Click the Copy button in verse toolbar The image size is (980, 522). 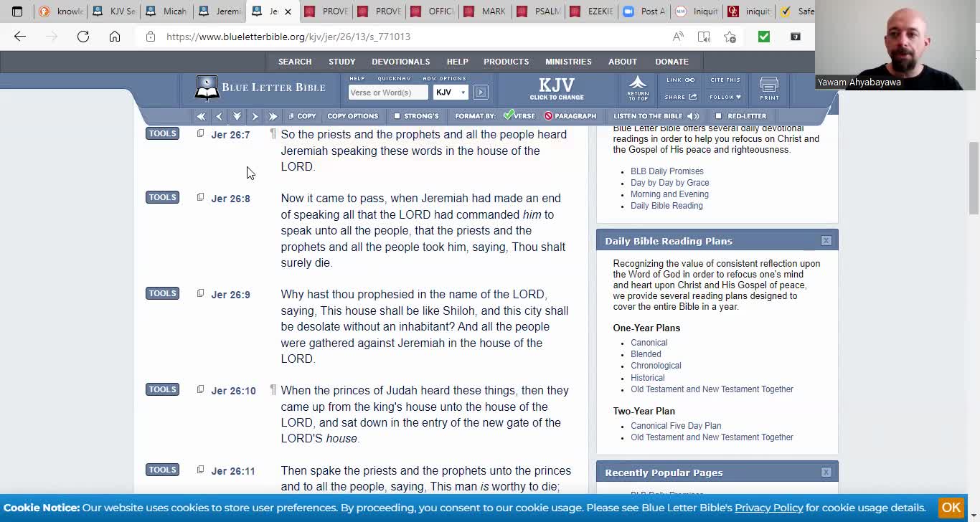(302, 116)
